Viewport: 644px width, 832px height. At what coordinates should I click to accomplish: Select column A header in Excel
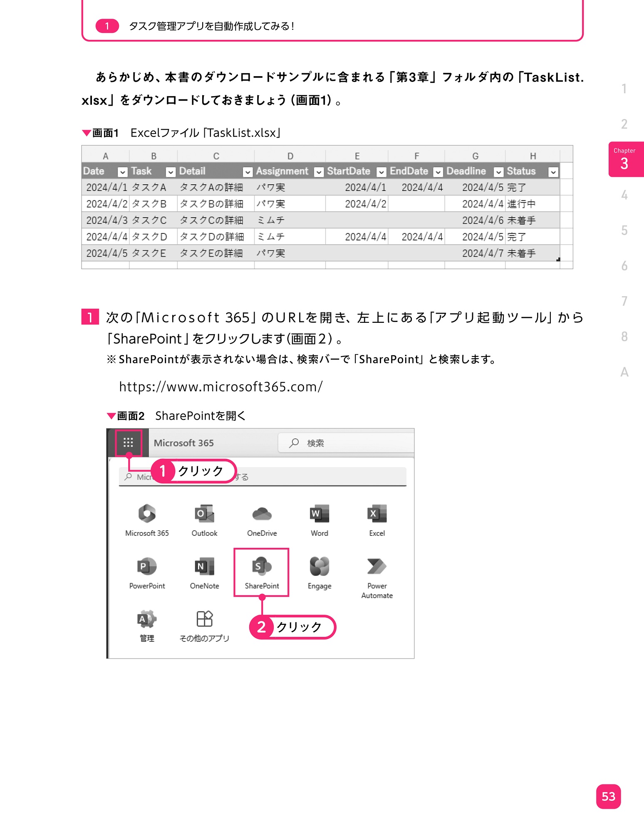(x=106, y=156)
